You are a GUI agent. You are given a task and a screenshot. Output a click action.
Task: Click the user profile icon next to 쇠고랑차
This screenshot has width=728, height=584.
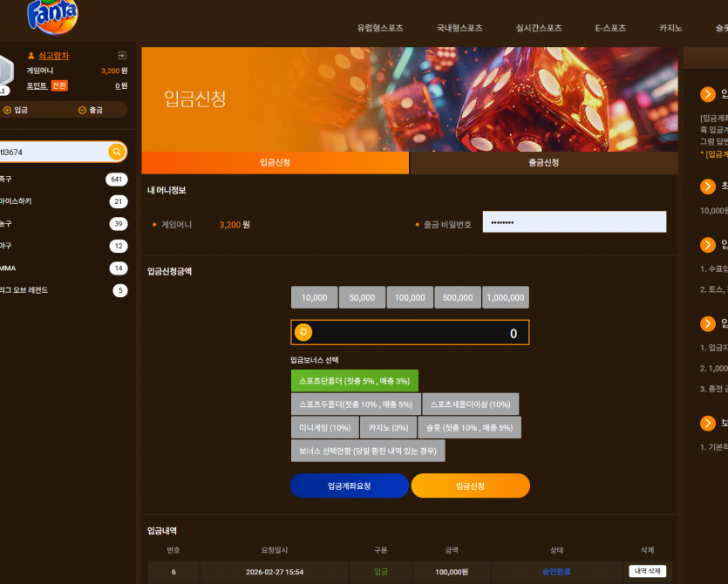[31, 56]
